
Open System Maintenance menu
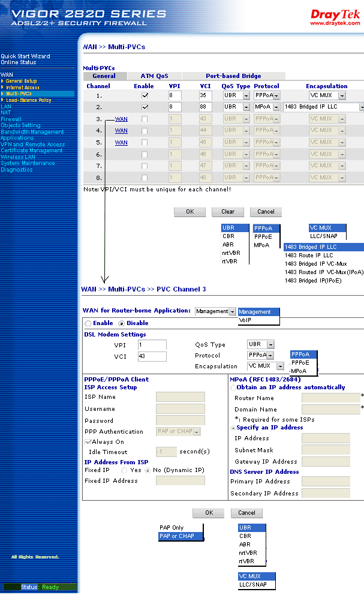[x=28, y=163]
